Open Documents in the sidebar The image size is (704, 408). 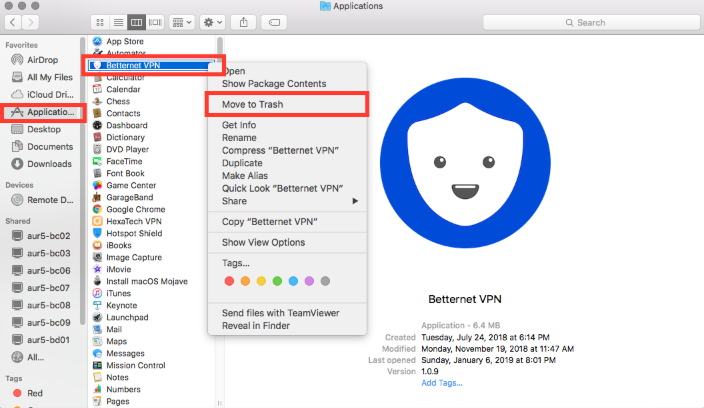(42, 147)
